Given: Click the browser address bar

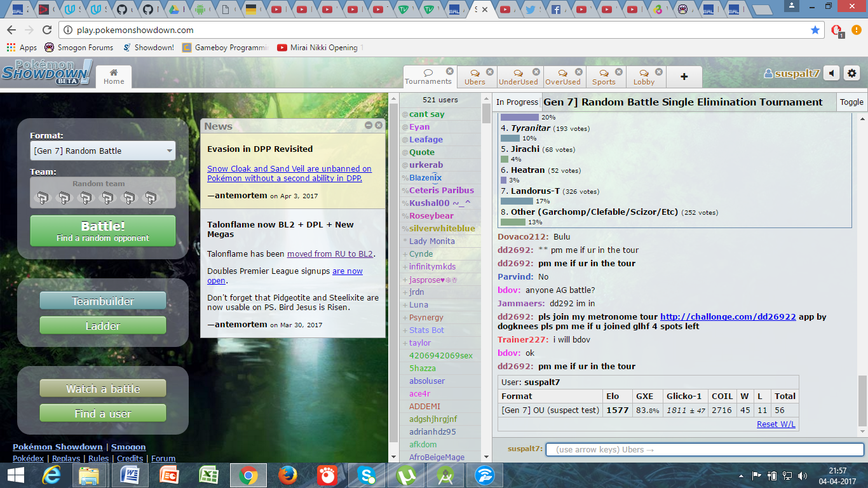Looking at the screenshot, I should coord(438,30).
